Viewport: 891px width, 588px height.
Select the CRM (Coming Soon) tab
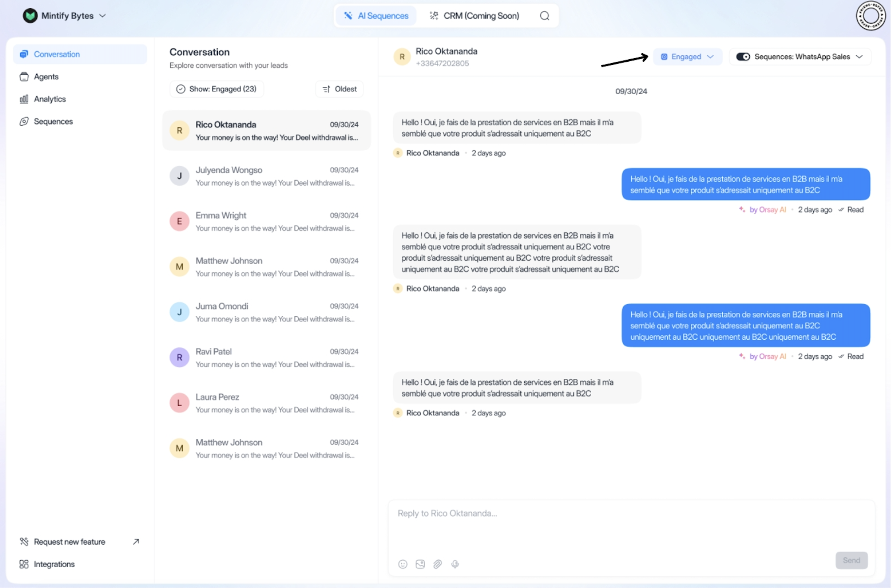pyautogui.click(x=474, y=16)
